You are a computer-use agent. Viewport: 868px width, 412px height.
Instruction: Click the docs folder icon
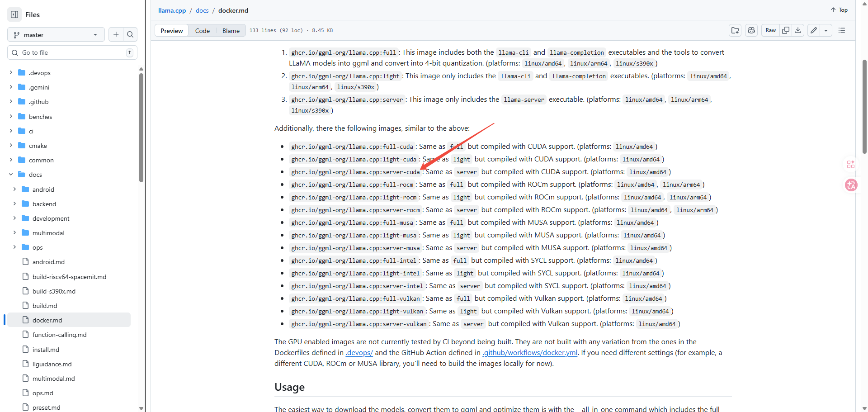22,174
